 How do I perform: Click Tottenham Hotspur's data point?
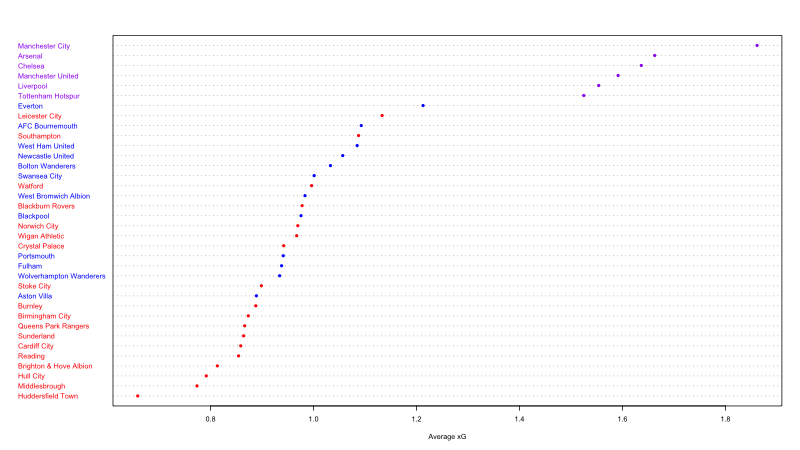pos(584,95)
